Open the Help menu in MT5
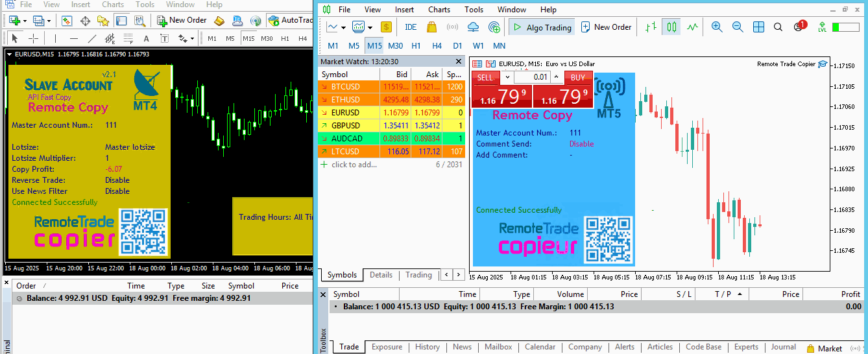 click(x=548, y=10)
